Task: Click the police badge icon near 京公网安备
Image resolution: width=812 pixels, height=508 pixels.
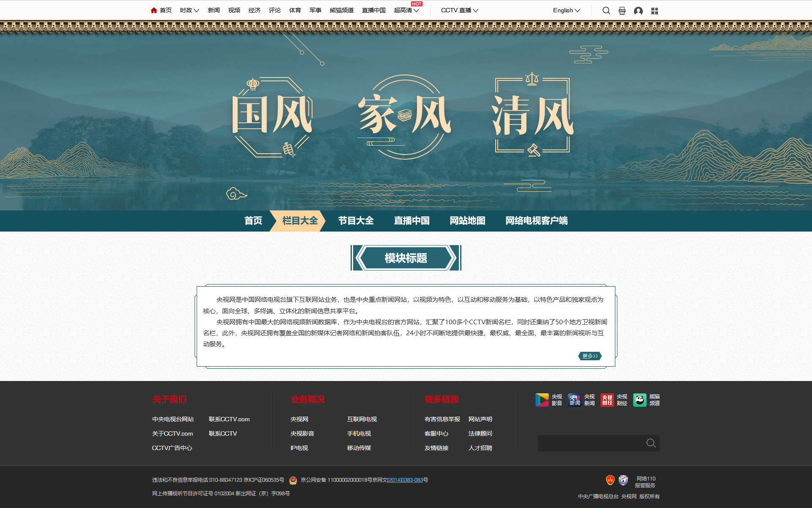Action: (x=293, y=480)
